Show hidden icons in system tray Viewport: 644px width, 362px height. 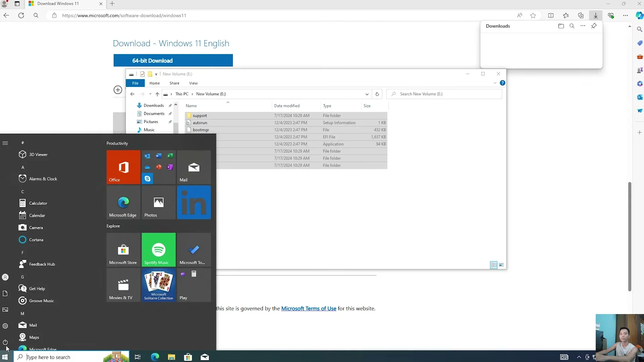579,357
